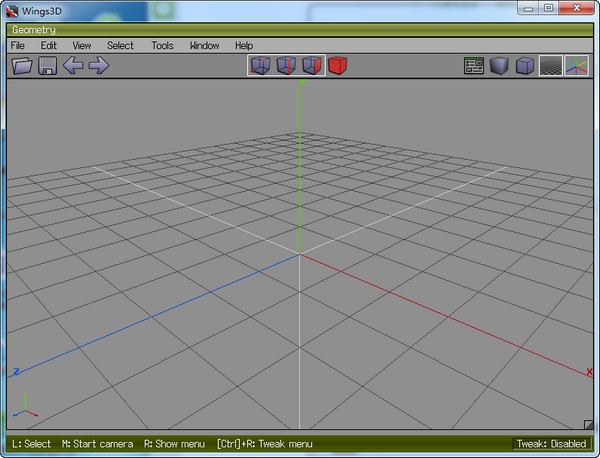
Task: Click the Open file folder icon
Action: [x=22, y=66]
